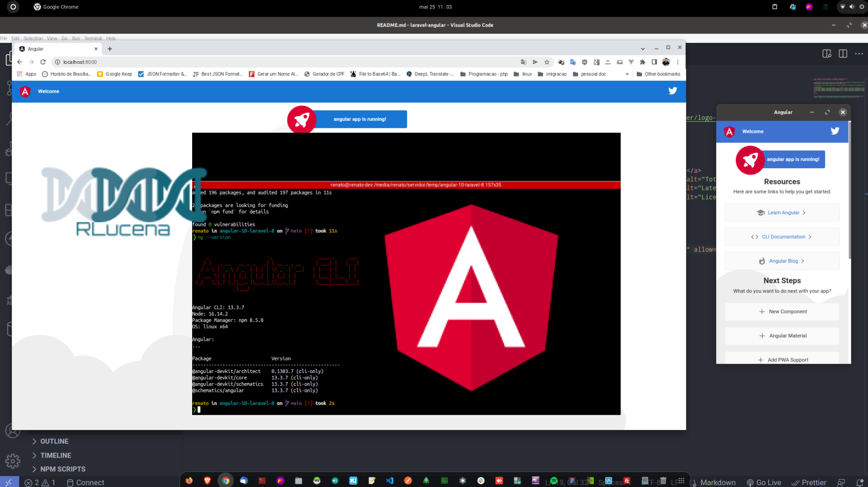Open DeepL Translate bookmark
The image size is (868, 487).
(430, 74)
